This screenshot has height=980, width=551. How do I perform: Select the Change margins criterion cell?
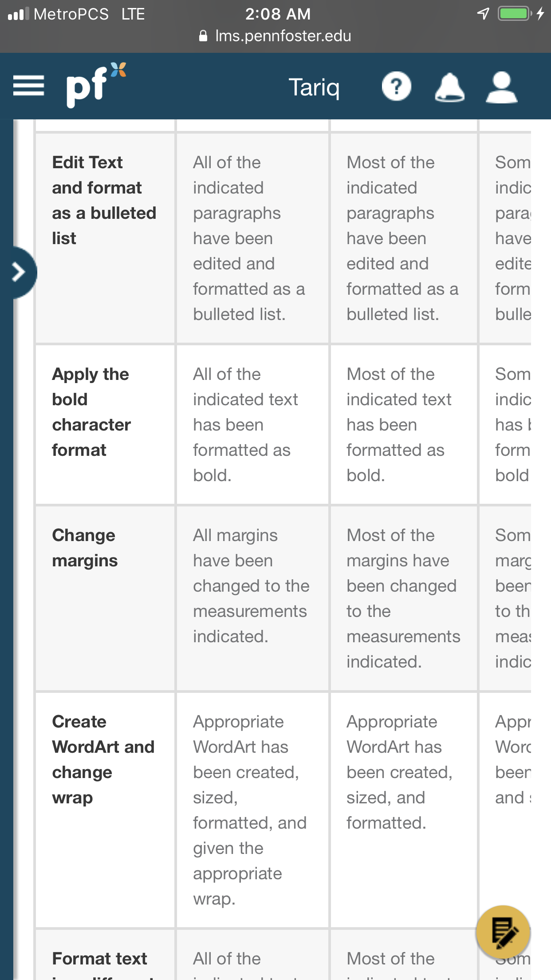(105, 599)
